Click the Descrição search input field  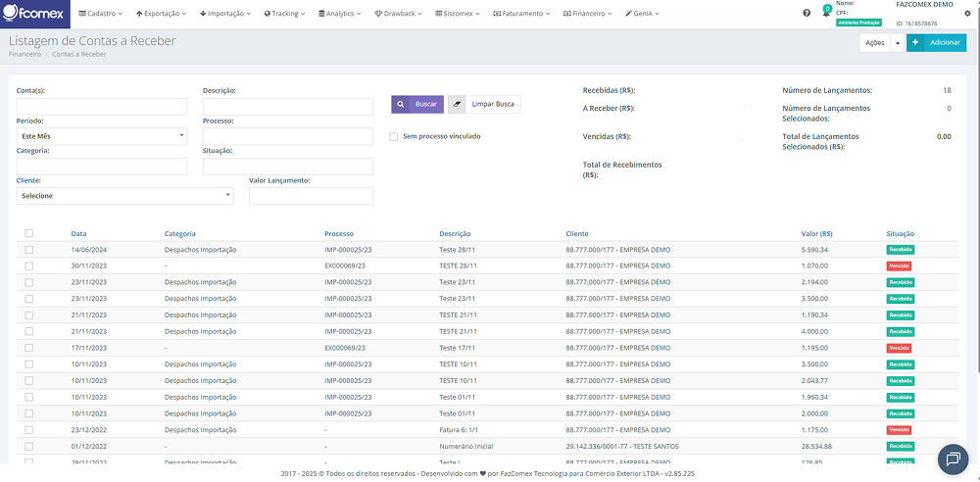click(x=287, y=106)
